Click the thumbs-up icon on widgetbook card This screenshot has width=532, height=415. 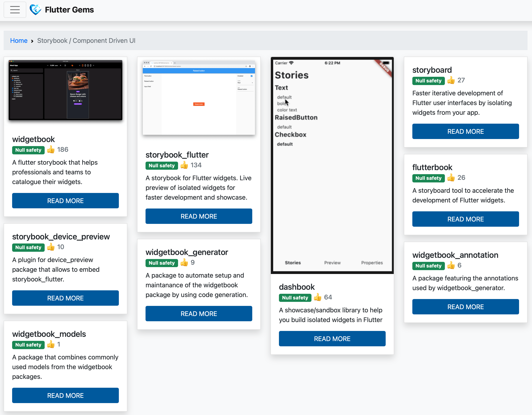[x=51, y=150]
